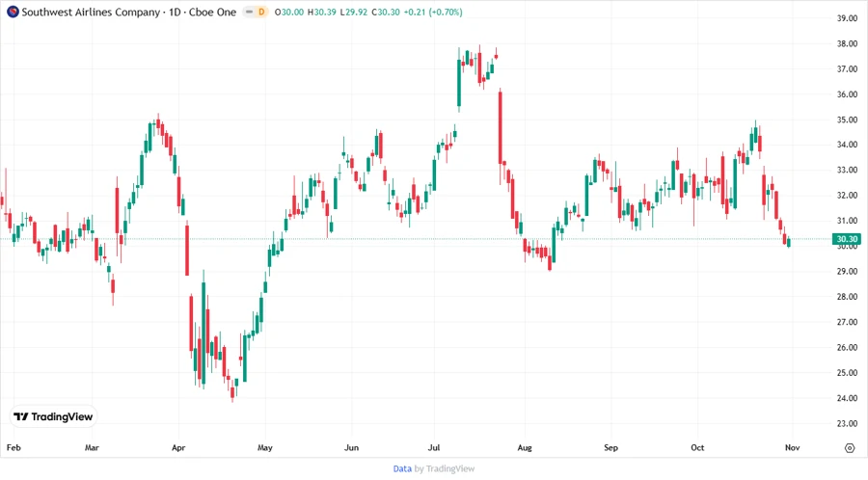
Task: Click the 30.30 current price tag
Action: pos(847,239)
